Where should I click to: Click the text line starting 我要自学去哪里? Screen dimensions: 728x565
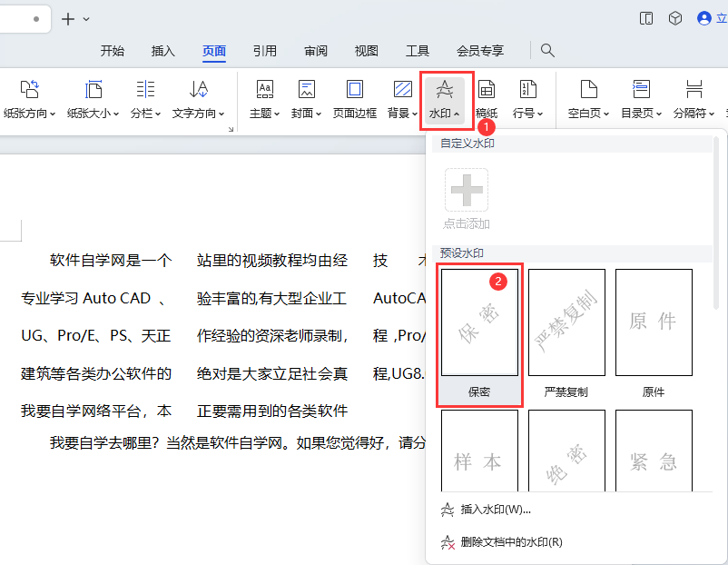pos(237,442)
